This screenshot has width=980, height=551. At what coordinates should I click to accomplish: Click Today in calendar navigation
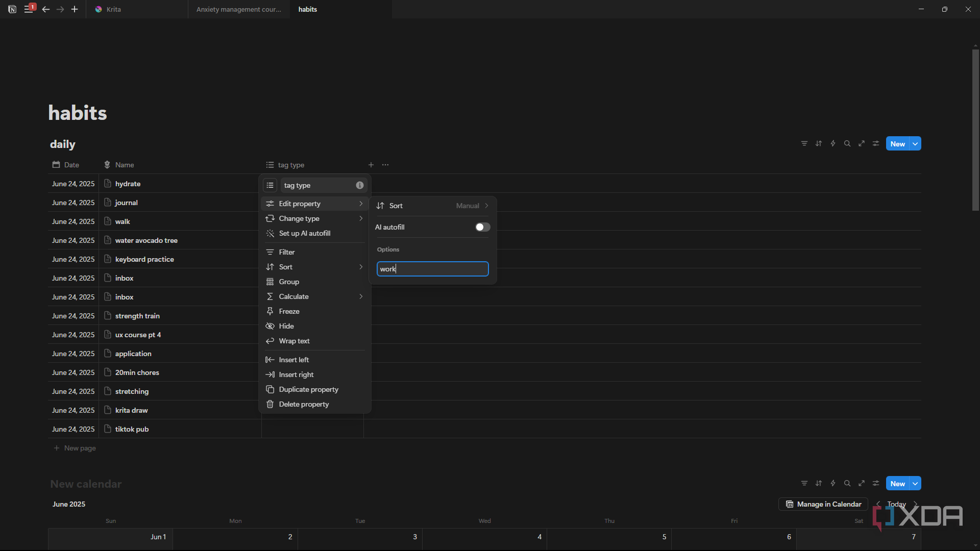point(896,504)
